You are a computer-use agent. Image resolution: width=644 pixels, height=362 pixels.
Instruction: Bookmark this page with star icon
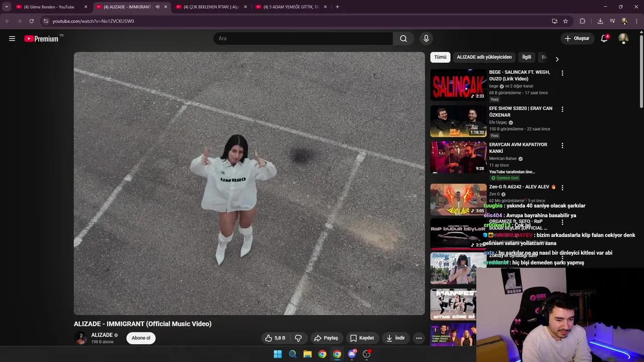point(566,21)
